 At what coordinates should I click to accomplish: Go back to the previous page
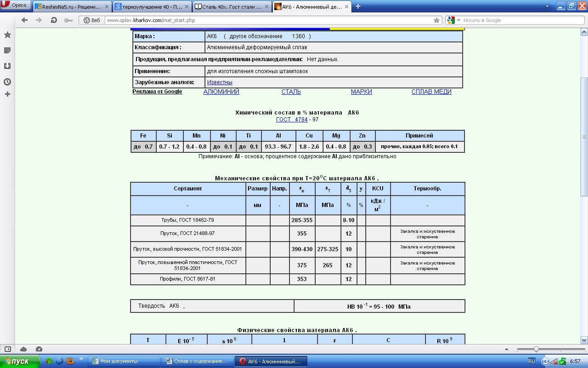[x=24, y=20]
